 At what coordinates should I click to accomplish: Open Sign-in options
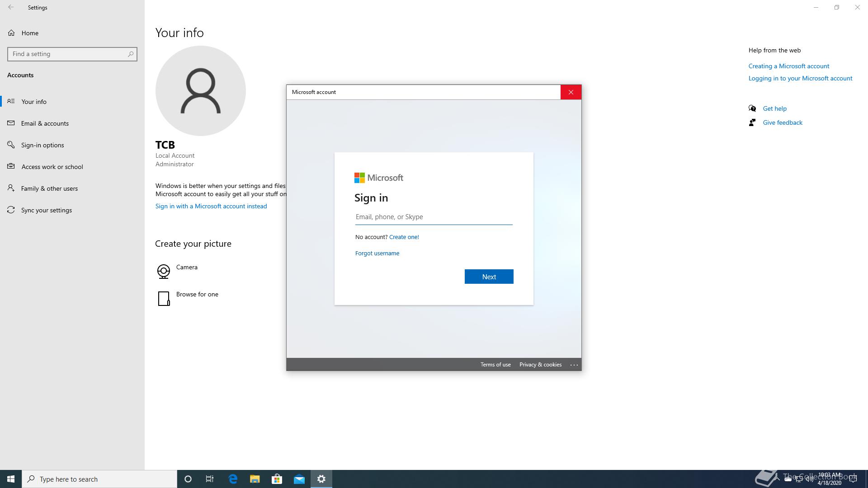(72, 145)
